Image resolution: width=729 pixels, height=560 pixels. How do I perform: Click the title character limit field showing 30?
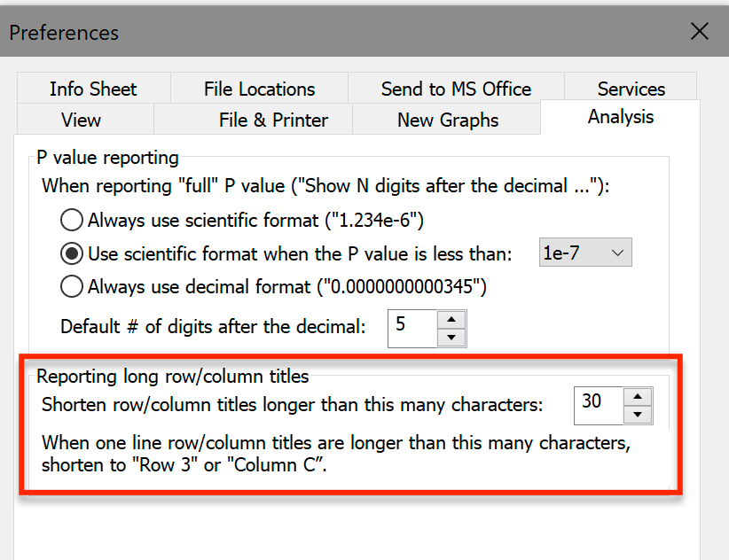coord(598,404)
